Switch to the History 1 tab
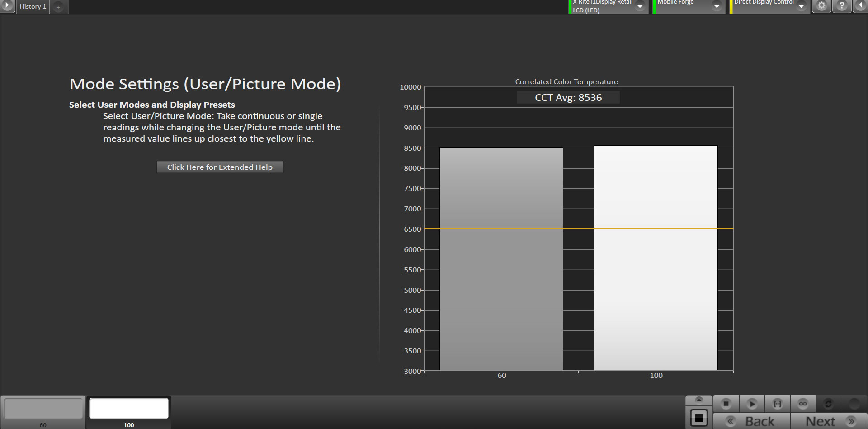This screenshot has width=868, height=429. (x=33, y=7)
